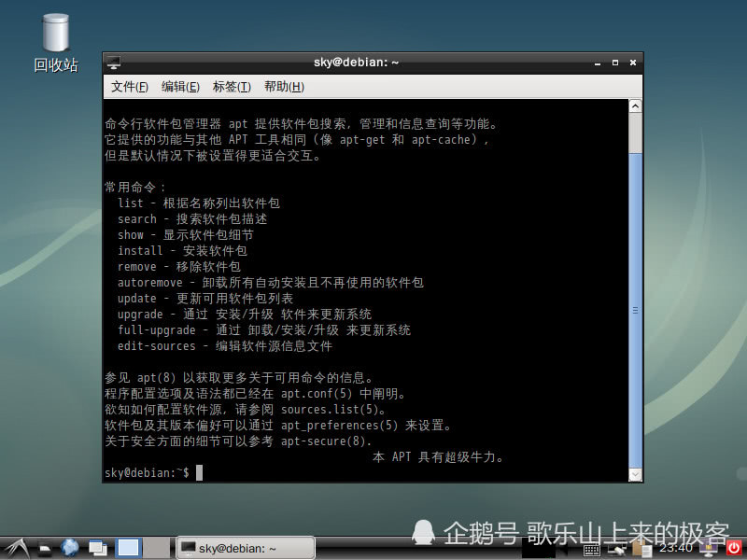Viewport: 747px width, 560px height.
Task: Open the 回收站 trash icon on desktop
Action: coord(56,43)
